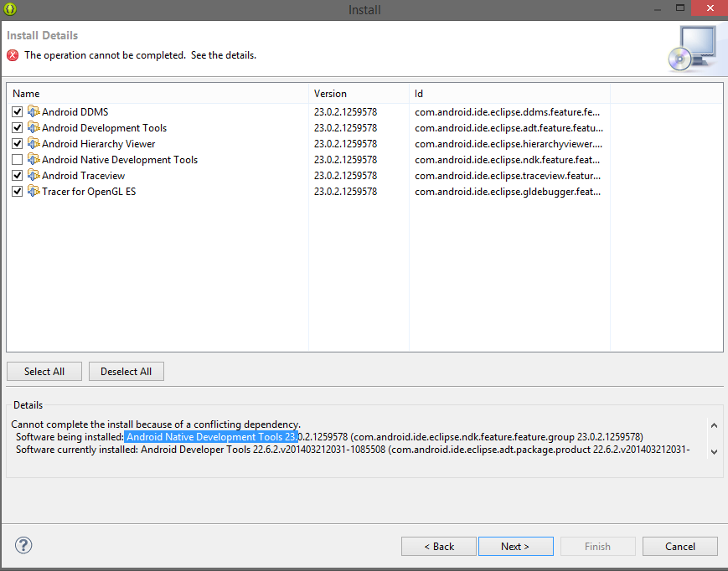Select the Android DDMS row name
The width and height of the screenshot is (728, 571).
point(75,112)
